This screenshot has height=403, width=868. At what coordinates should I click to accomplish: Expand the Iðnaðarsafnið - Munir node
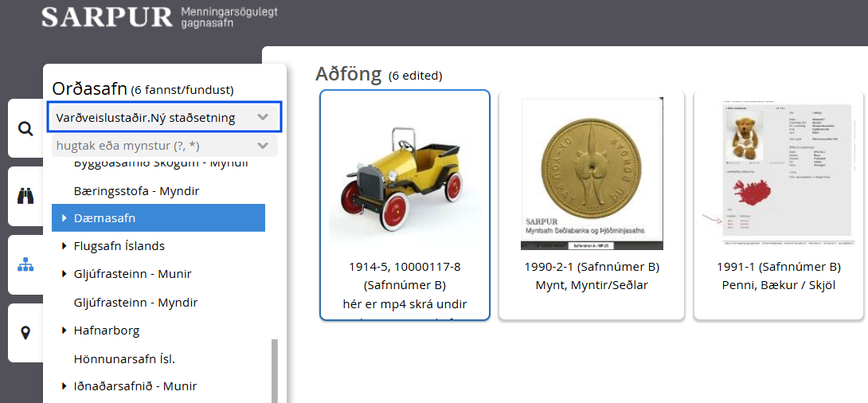(65, 386)
